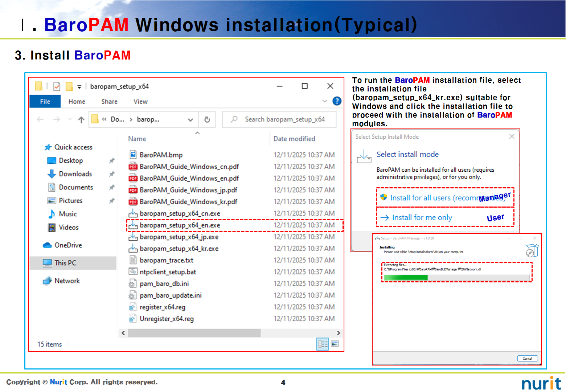Switch to large thumbnails view icon

click(335, 344)
